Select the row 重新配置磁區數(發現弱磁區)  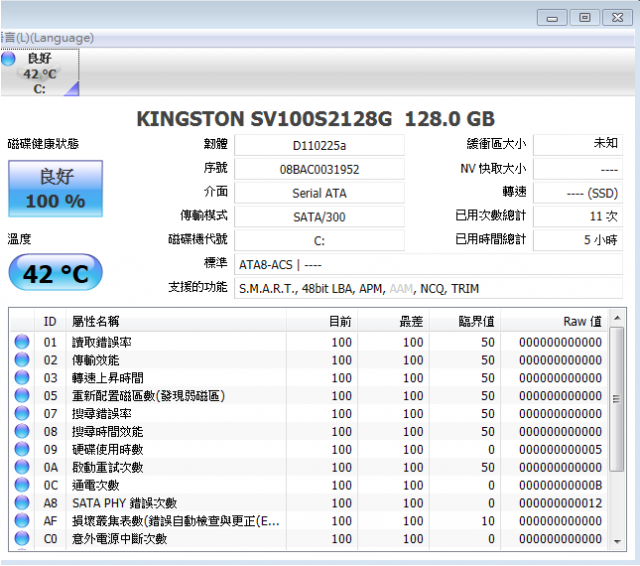pos(309,396)
